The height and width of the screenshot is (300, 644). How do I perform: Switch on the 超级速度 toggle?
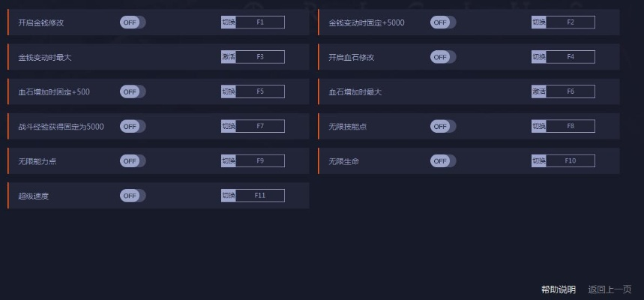click(132, 196)
